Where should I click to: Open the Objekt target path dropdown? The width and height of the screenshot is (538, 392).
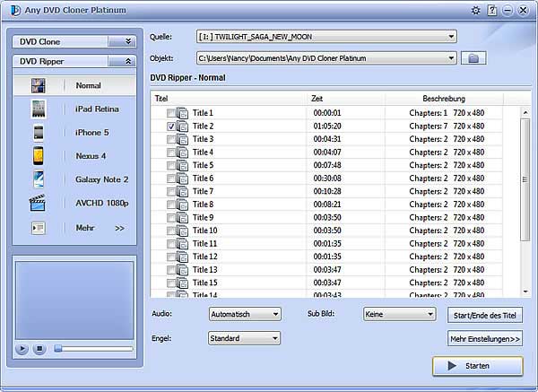click(x=326, y=58)
